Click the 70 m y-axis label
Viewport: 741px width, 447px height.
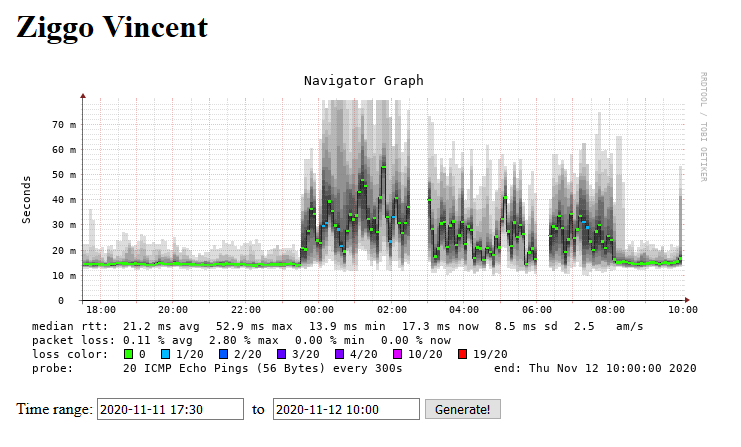tap(64, 125)
